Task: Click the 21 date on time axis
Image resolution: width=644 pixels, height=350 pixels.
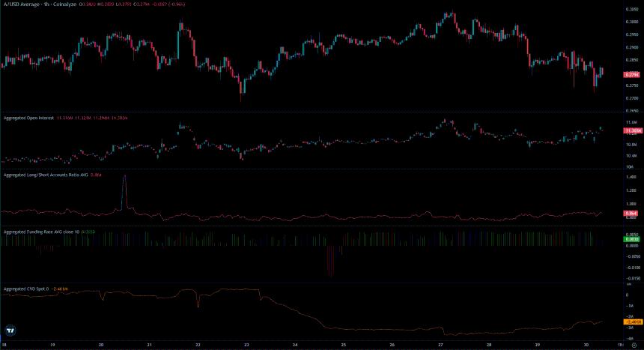Action: pos(150,345)
